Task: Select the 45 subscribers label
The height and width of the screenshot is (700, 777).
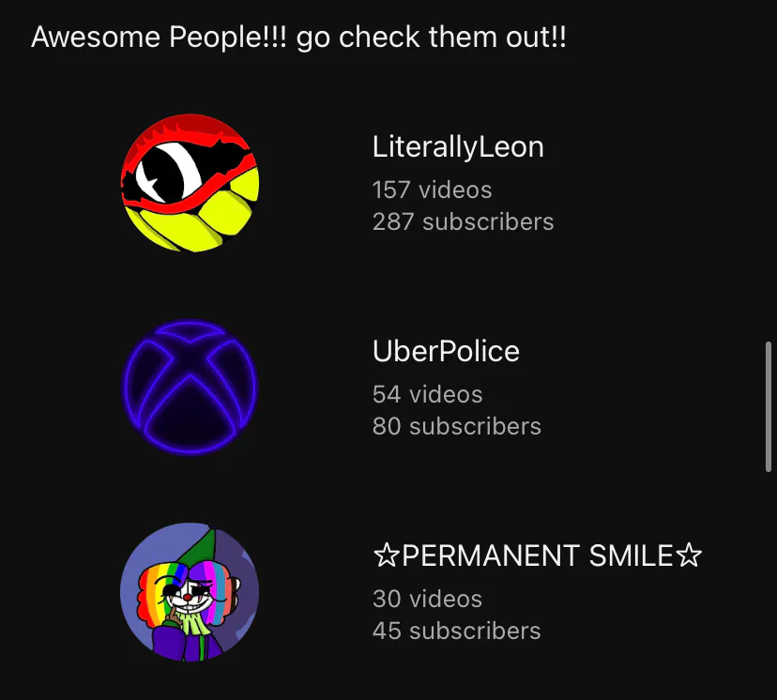Action: click(x=456, y=631)
